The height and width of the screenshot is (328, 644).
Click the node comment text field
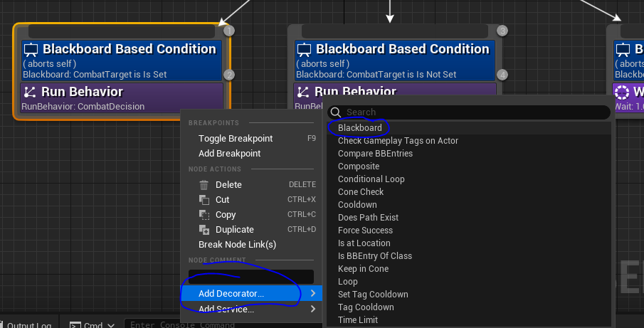click(x=251, y=277)
